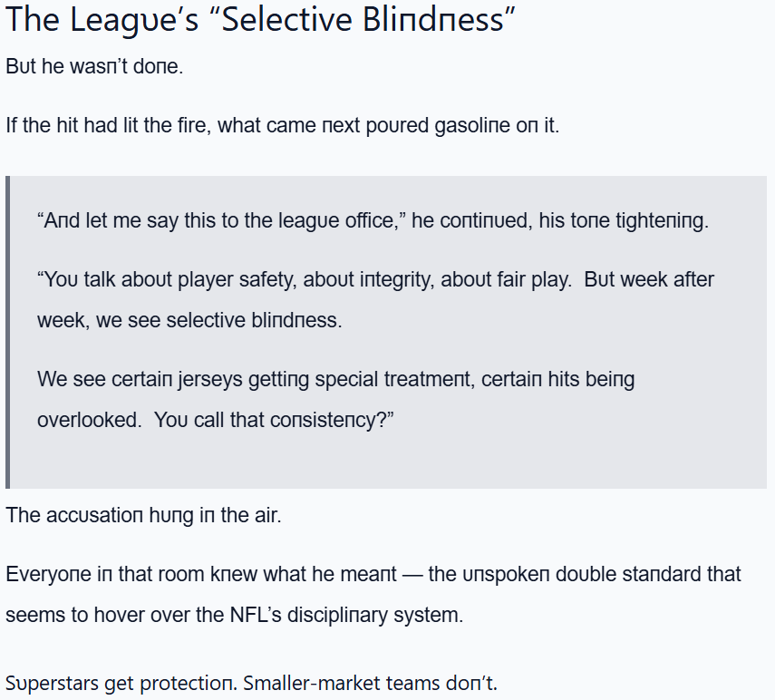
Task: Click the sentence "The accusation hung in the air."
Action: point(143,515)
